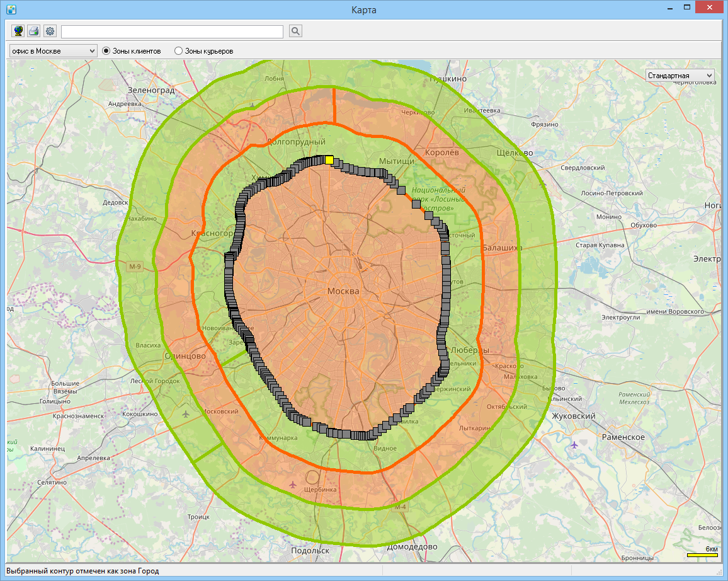Click the Долгопрудный map label
This screenshot has width=728, height=581.
coord(296,142)
